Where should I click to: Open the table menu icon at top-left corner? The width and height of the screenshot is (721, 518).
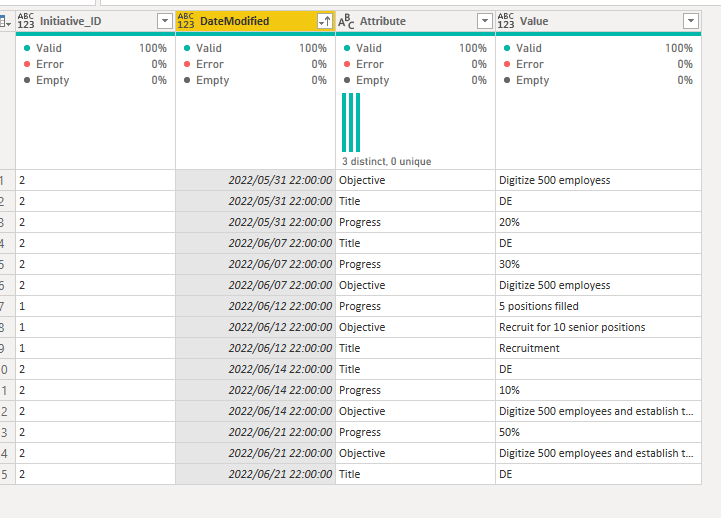(5, 21)
